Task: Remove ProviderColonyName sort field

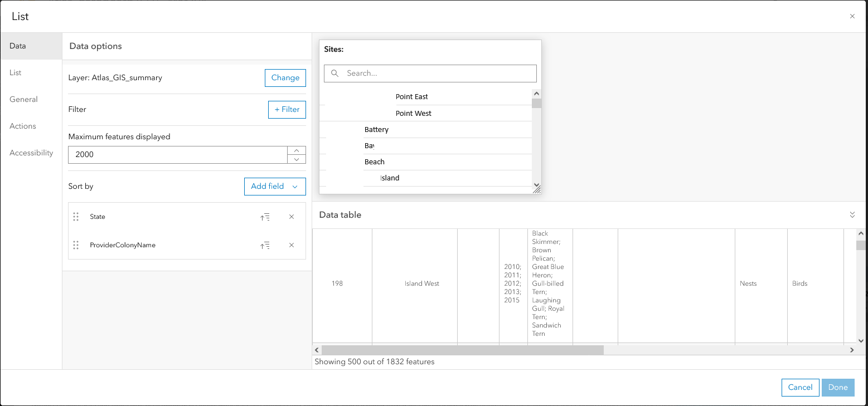Action: click(x=292, y=246)
